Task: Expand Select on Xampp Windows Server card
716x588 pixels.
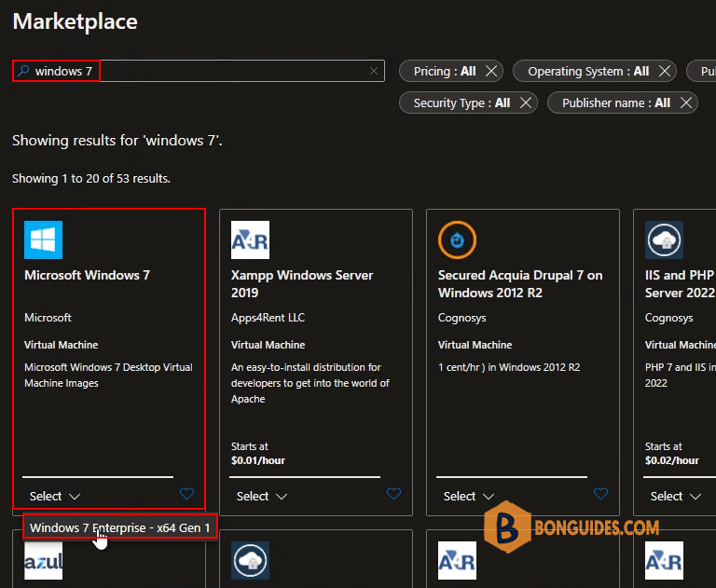Action: click(x=262, y=497)
